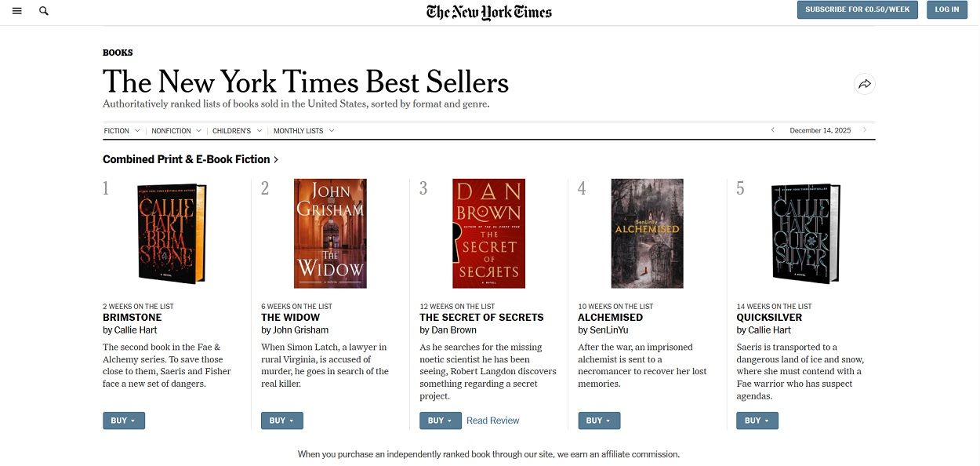Viewport: 980px width, 466px height.
Task: Expand the Children's dropdown
Action: [x=237, y=131]
